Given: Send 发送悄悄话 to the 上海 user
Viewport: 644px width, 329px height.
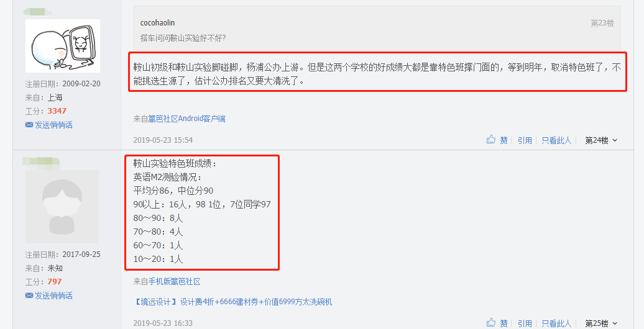Looking at the screenshot, I should tap(53, 125).
